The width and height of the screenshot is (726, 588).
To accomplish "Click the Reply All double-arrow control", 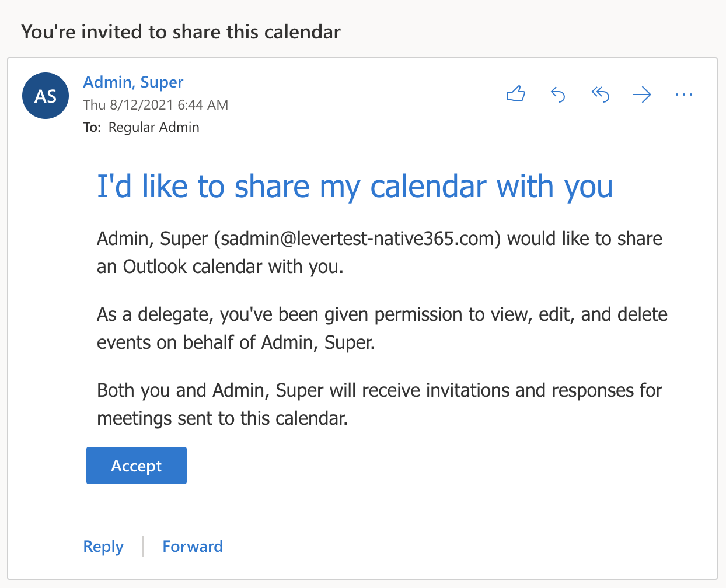I will 600,94.
